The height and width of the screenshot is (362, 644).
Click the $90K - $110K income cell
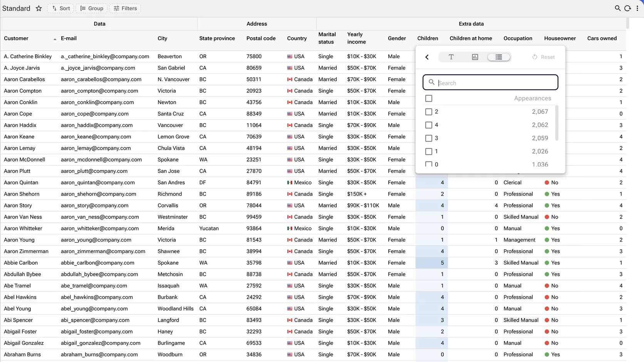point(363,206)
